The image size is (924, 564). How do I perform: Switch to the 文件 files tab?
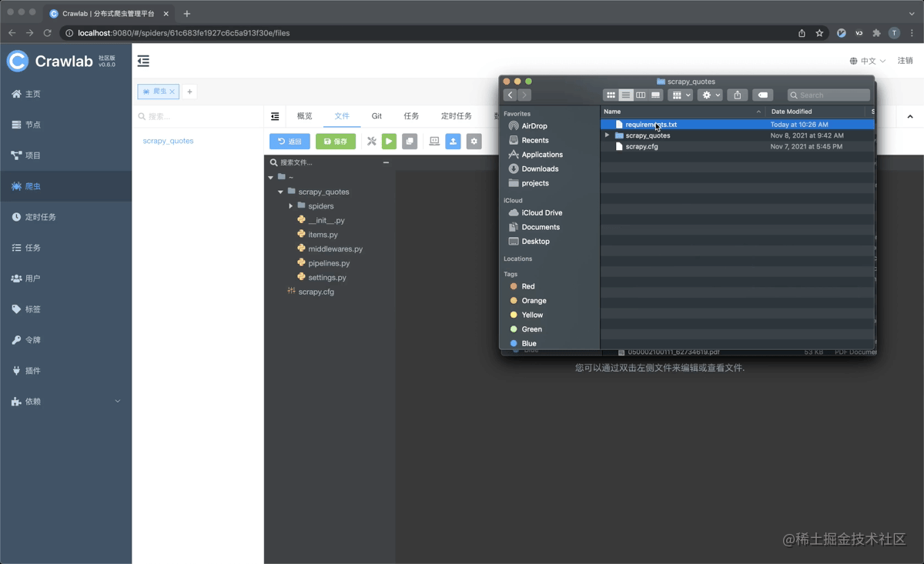(x=342, y=116)
